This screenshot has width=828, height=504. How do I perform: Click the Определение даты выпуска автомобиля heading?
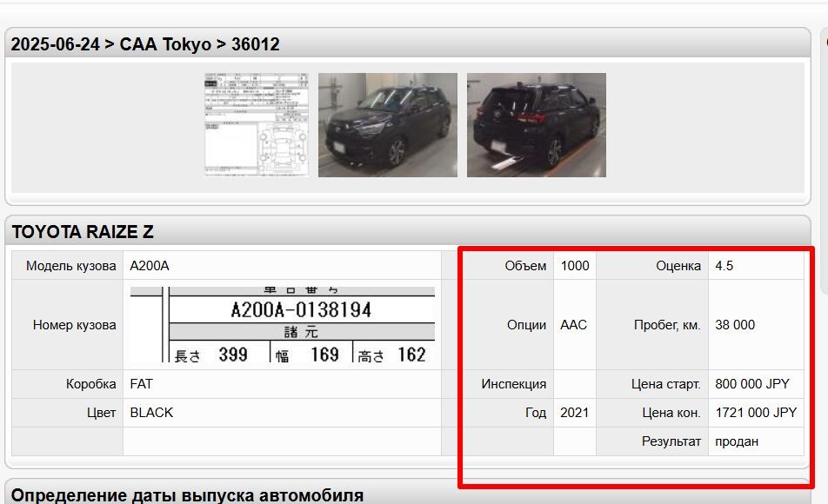pos(188,495)
